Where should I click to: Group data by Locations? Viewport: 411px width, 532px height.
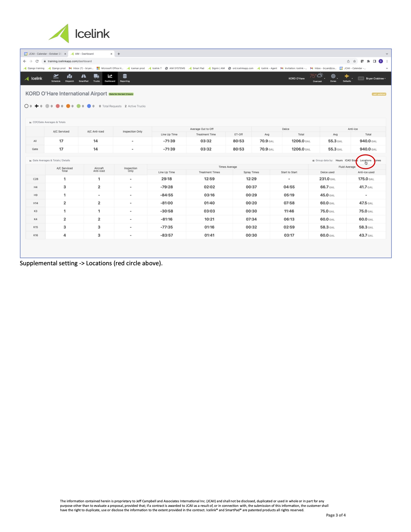pyautogui.click(x=366, y=160)
